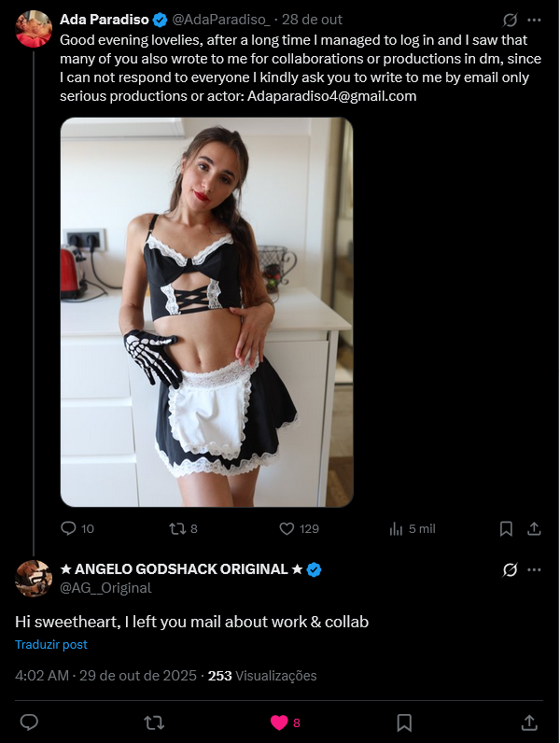The height and width of the screenshot is (743, 560).
Task: Open the @AdaParadiso_ handle link
Action: 220,20
